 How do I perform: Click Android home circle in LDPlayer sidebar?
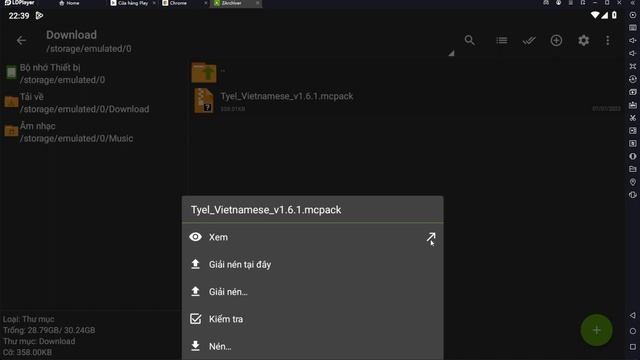(633, 331)
